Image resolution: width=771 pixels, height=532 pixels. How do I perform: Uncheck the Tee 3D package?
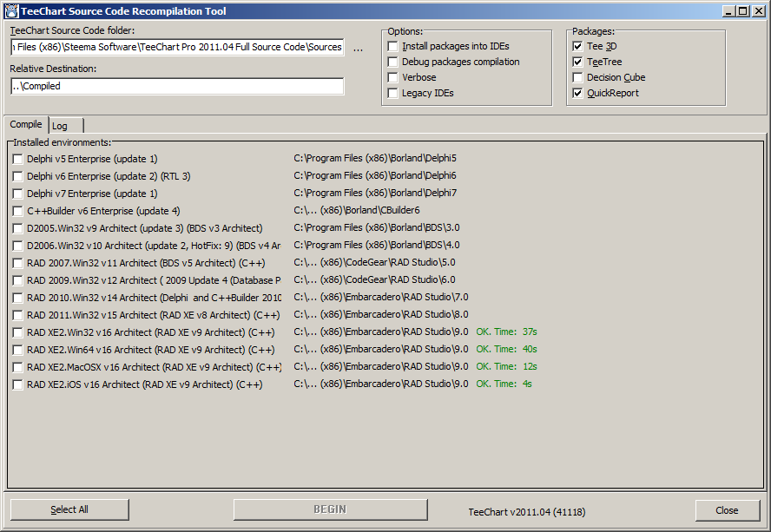point(577,46)
